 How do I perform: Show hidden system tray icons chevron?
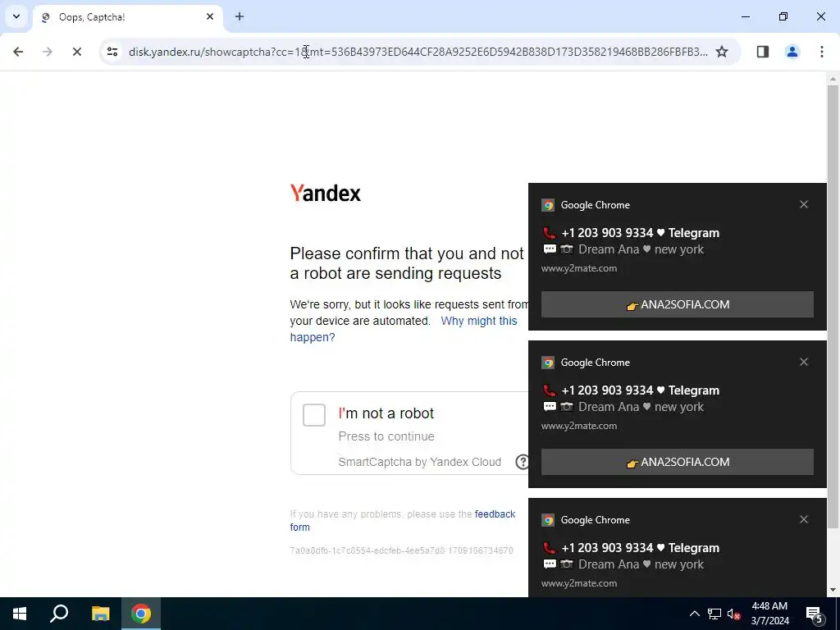point(694,614)
